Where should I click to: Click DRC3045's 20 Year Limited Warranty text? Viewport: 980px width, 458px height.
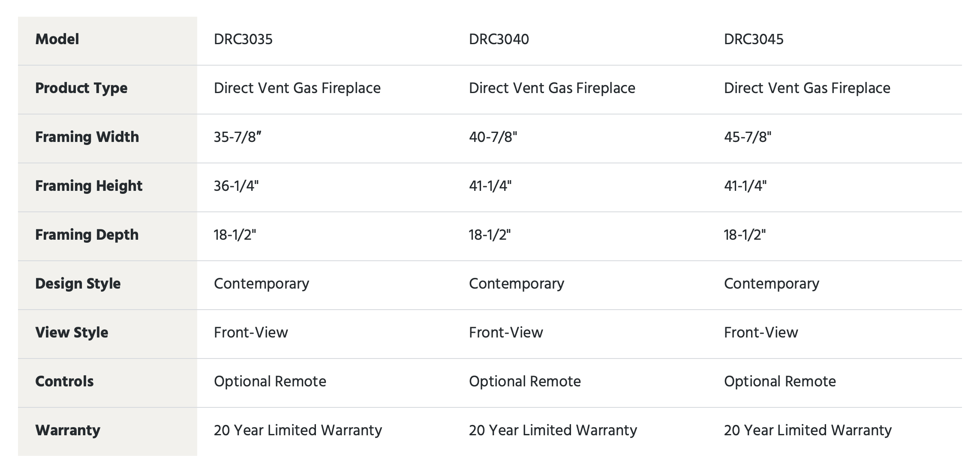808,431
